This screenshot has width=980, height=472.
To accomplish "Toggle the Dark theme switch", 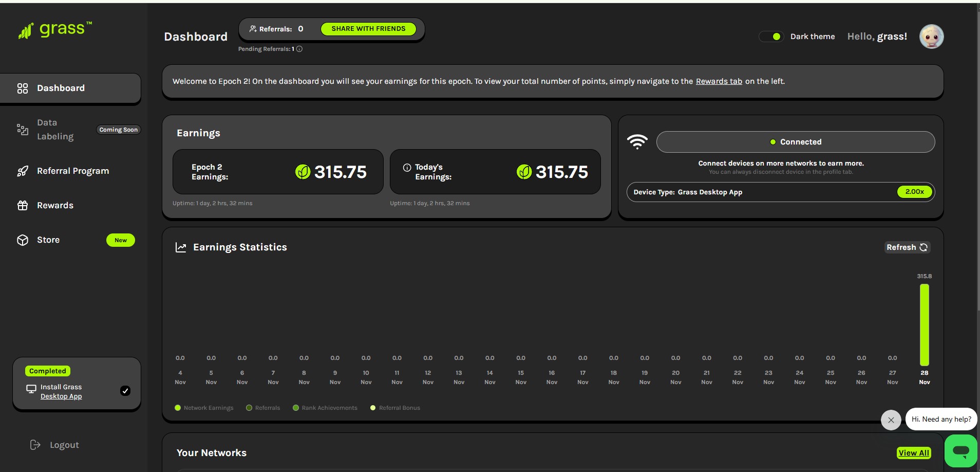I will [771, 37].
